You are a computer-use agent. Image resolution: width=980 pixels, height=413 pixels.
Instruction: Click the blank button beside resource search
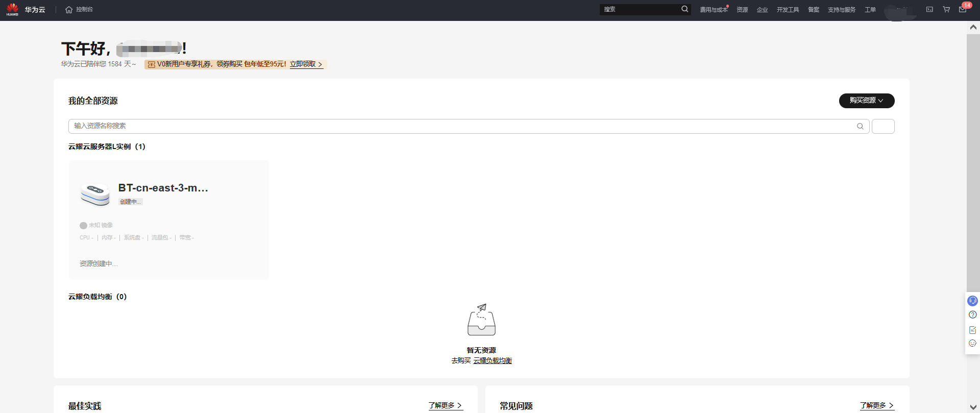[883, 126]
